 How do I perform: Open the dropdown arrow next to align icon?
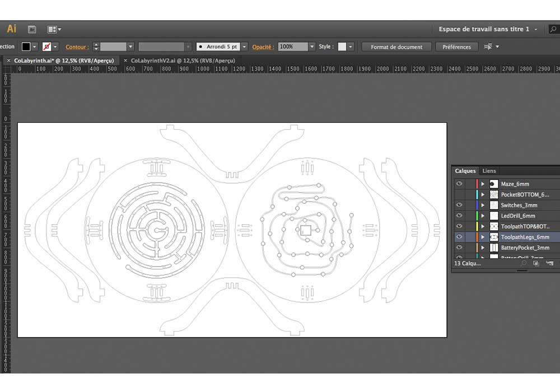click(497, 47)
